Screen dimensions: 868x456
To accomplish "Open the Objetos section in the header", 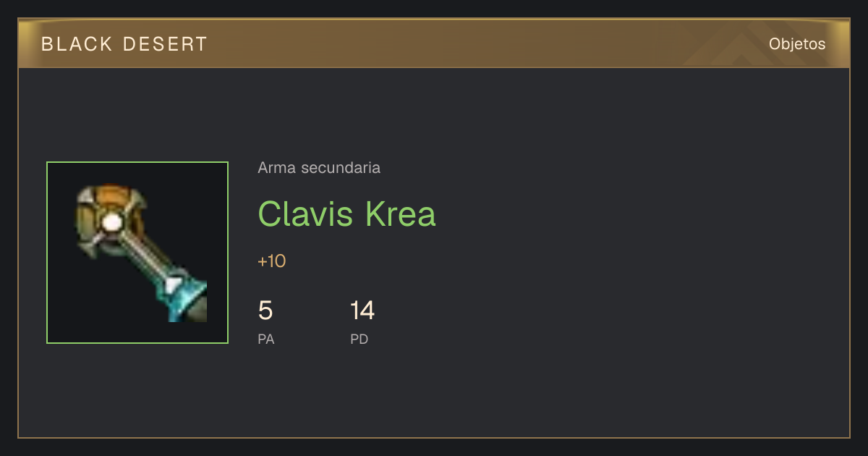I will 797,43.
